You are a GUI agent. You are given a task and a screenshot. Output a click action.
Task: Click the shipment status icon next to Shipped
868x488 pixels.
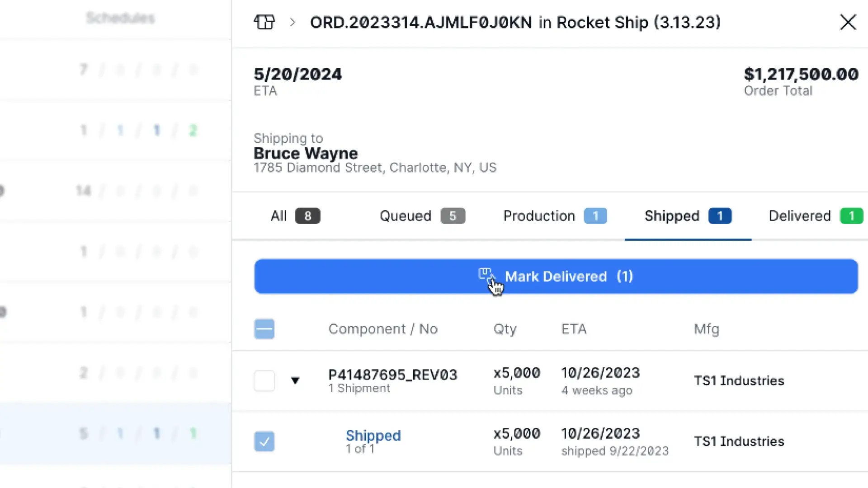[265, 441]
